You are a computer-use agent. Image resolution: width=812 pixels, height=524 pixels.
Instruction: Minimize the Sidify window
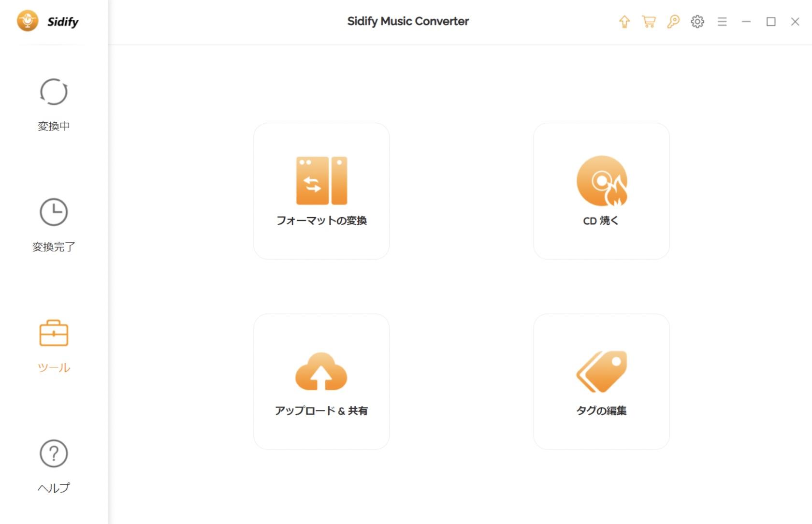tap(746, 22)
